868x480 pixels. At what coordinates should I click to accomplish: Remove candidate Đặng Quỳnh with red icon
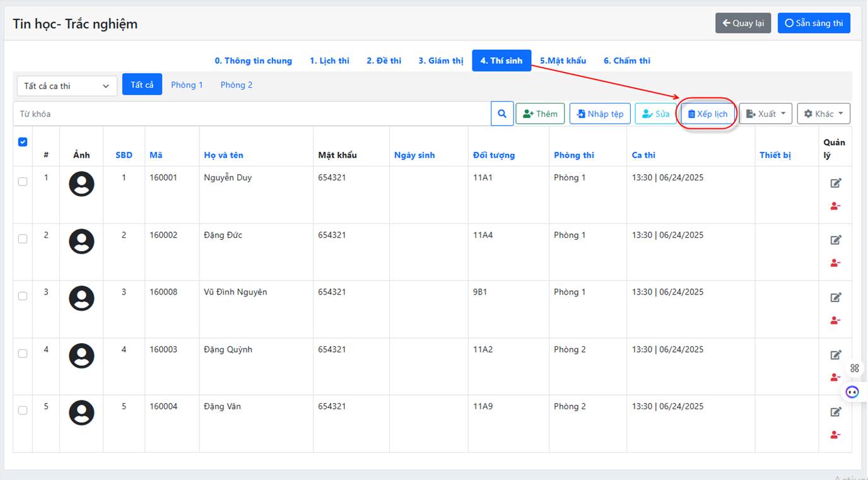836,377
